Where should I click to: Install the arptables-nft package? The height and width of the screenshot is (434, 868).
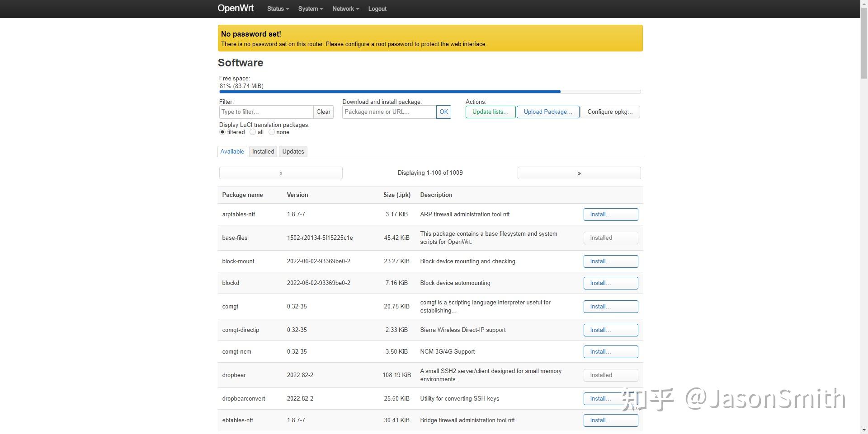tap(610, 214)
